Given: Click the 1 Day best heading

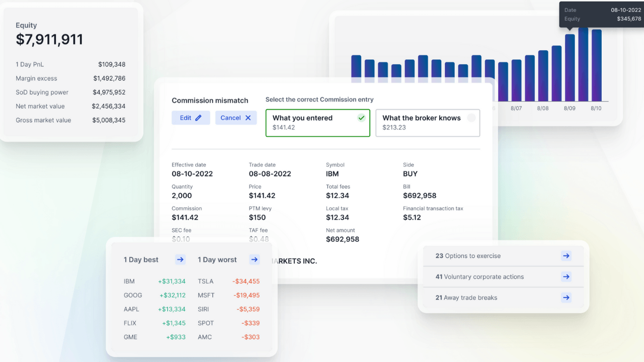Looking at the screenshot, I should point(141,259).
